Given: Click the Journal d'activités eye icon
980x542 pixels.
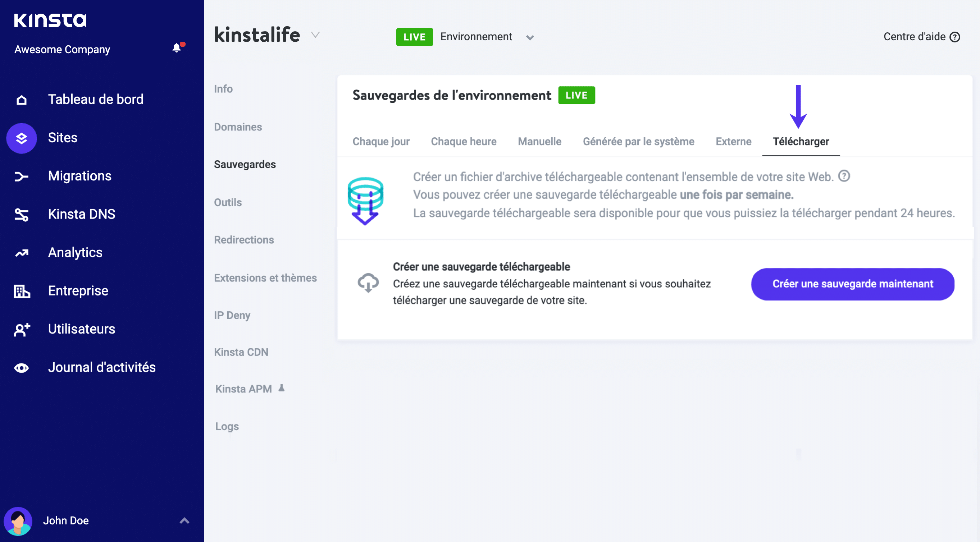Looking at the screenshot, I should coord(22,368).
